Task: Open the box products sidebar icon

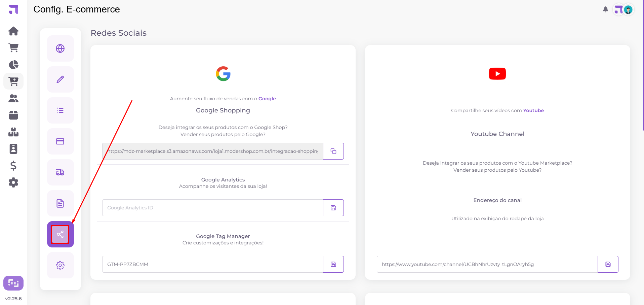Action: pos(13,115)
